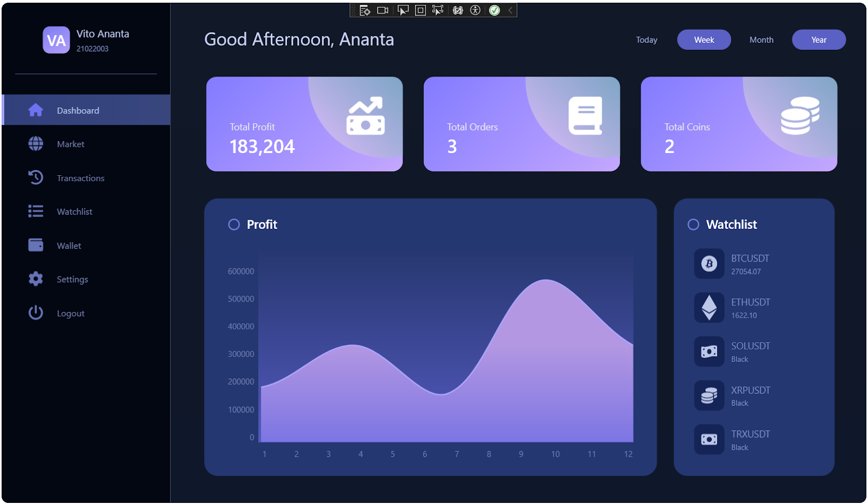Click the 12 x-axis label
Viewport: 868px width, 504px height.
tap(628, 454)
